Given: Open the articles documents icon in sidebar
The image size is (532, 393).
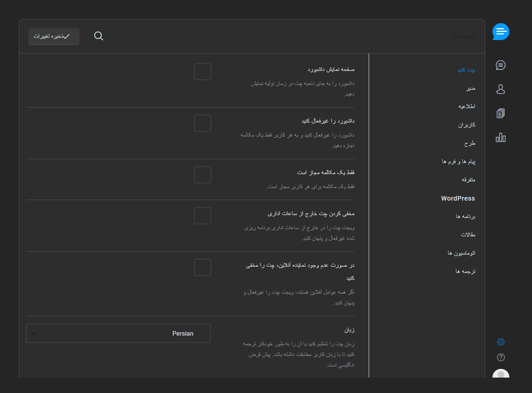Looking at the screenshot, I should 500,113.
